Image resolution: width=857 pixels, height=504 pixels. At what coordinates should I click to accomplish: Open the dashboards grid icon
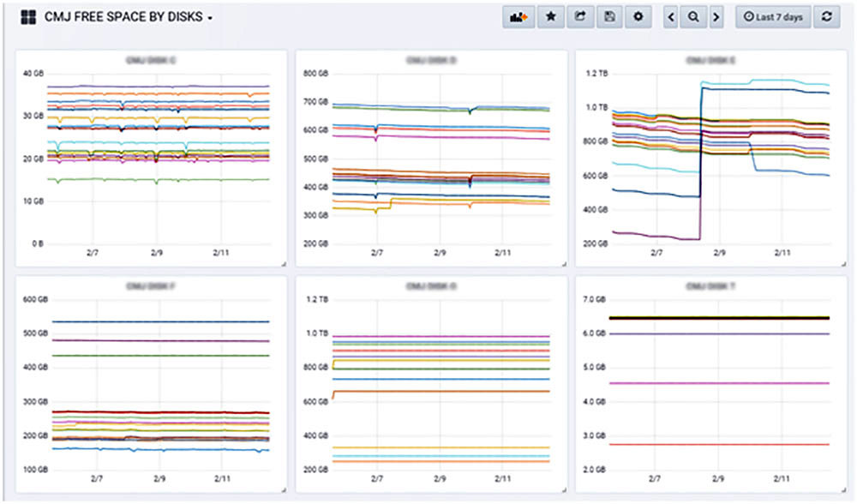tap(28, 17)
